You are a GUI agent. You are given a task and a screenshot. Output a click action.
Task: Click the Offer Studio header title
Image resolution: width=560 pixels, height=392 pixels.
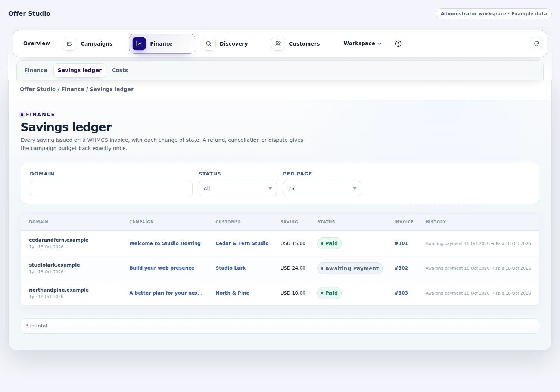point(29,13)
